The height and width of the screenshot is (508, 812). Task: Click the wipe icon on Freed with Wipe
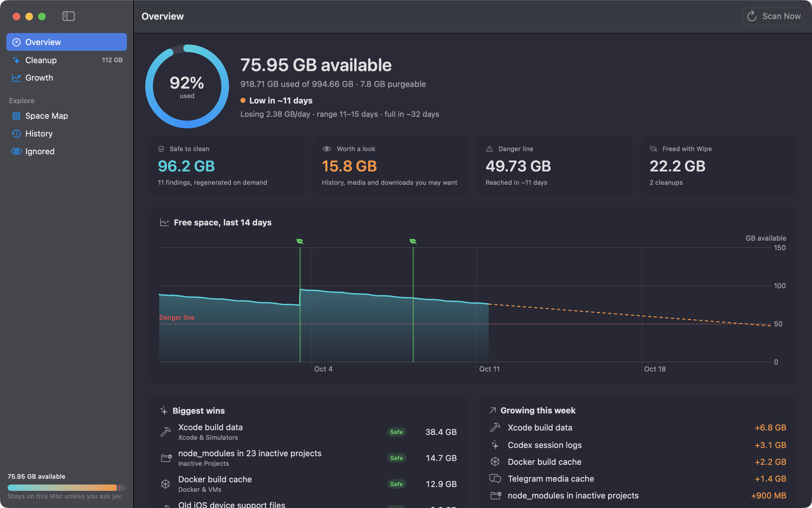tap(653, 149)
